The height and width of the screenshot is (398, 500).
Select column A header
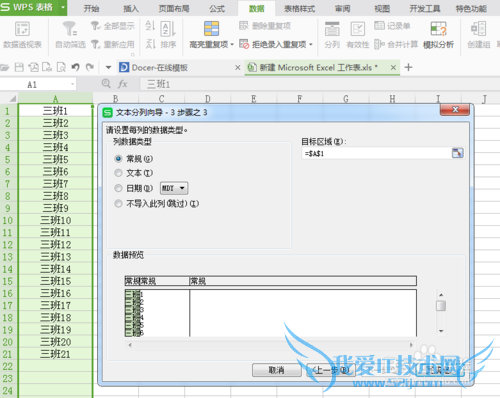[55, 99]
